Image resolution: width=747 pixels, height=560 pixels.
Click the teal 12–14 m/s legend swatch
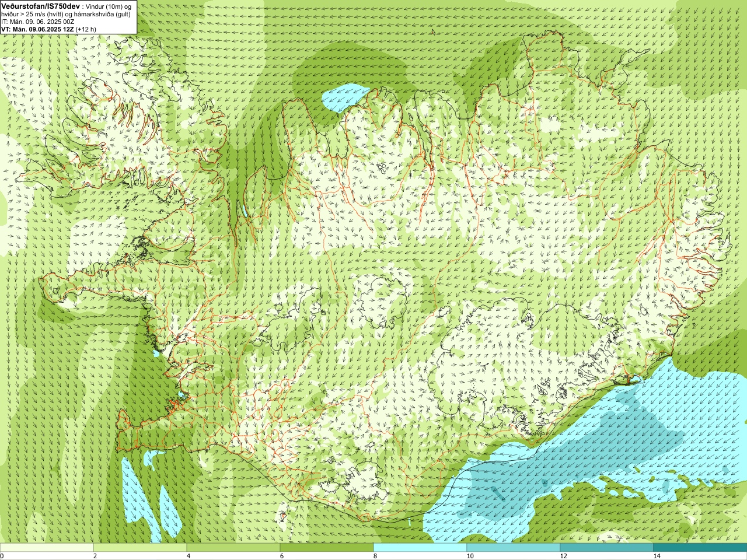click(x=607, y=547)
